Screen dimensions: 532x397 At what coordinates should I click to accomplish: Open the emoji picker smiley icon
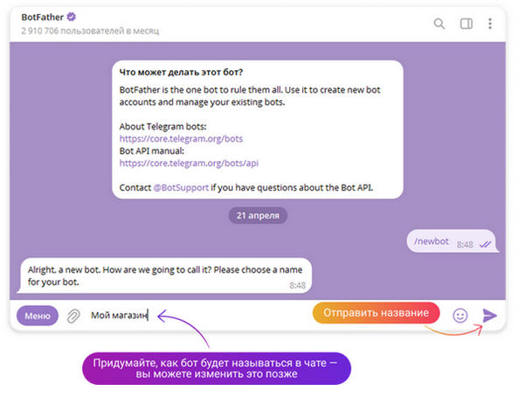(460, 316)
